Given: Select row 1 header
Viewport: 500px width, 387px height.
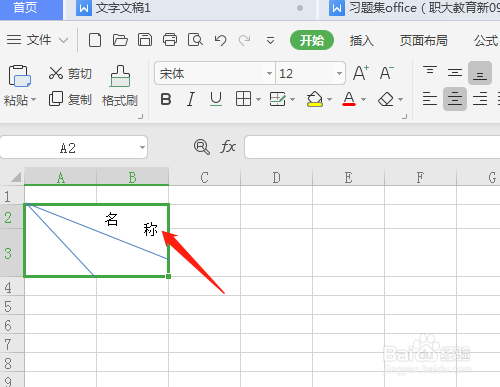Looking at the screenshot, I should click(x=12, y=196).
